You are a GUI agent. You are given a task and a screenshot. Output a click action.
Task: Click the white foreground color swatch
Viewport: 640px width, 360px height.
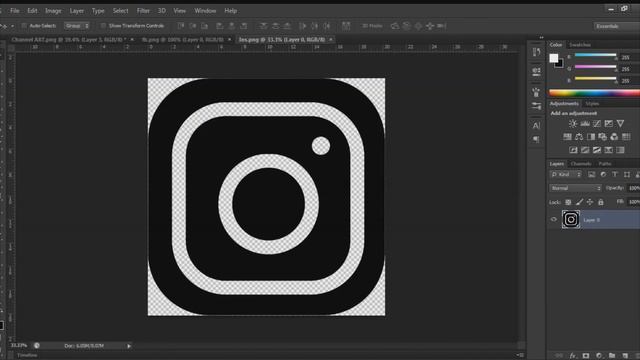click(x=553, y=58)
